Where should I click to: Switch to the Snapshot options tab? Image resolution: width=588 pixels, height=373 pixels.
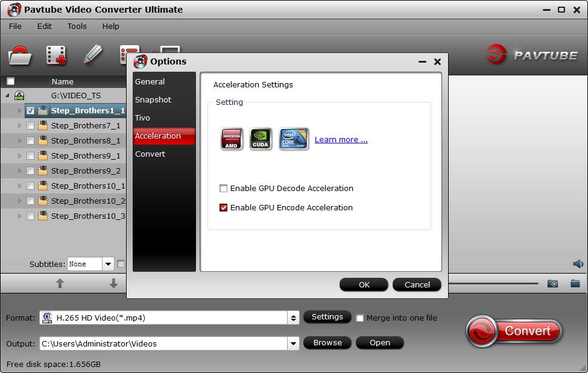point(164,99)
